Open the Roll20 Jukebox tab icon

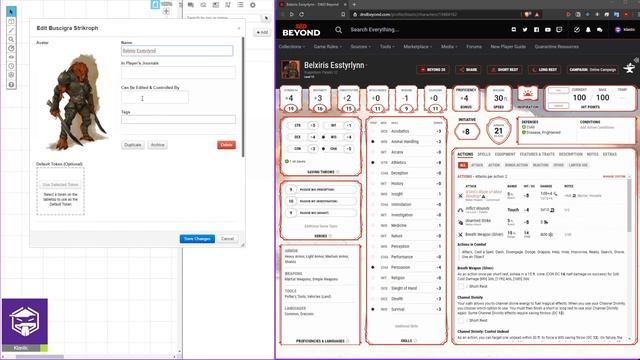(228, 5)
